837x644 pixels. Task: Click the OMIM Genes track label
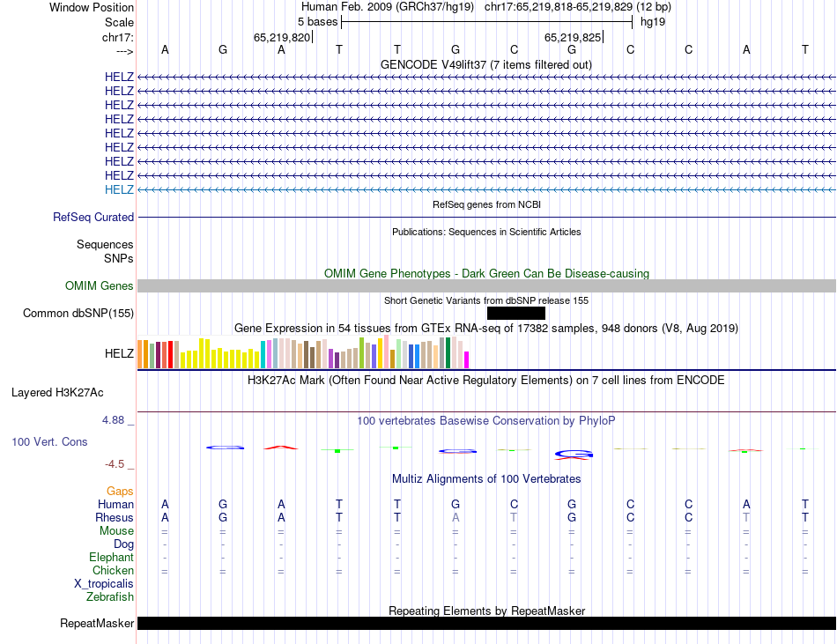[x=99, y=286]
